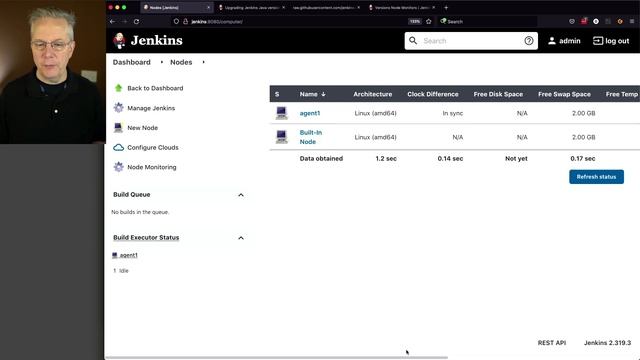Click the small agent1 computer icon in Build Executor Status

tap(115, 255)
